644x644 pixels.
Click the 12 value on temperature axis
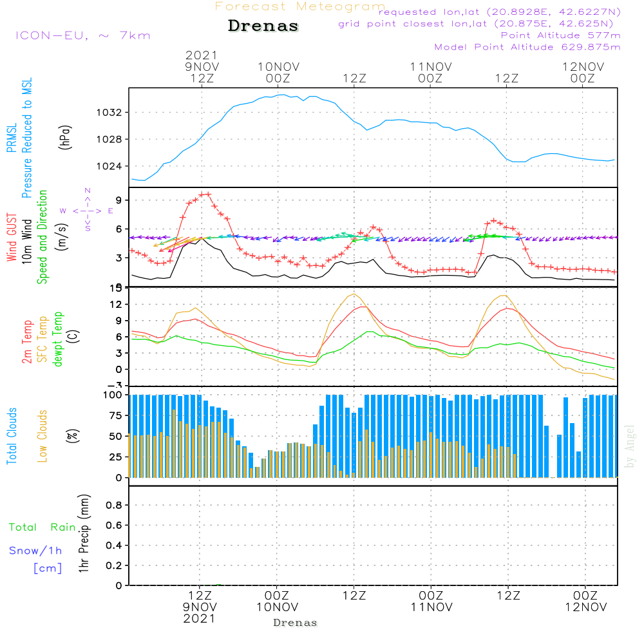point(115,305)
